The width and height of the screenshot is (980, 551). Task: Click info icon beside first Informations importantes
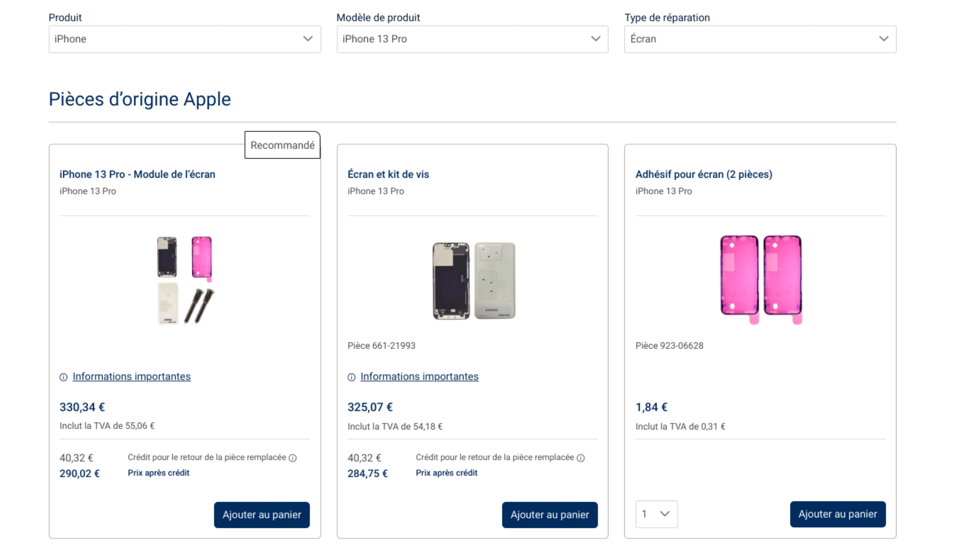64,377
